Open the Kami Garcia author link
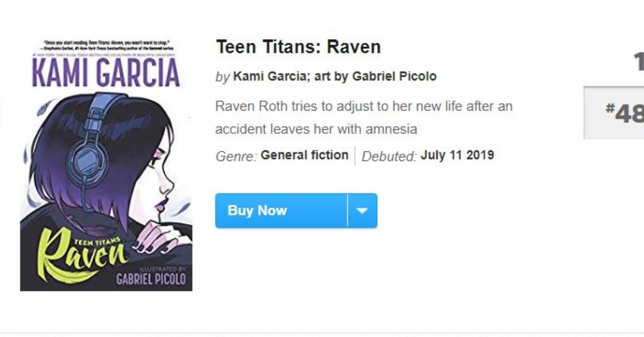644x337 pixels. click(x=262, y=76)
